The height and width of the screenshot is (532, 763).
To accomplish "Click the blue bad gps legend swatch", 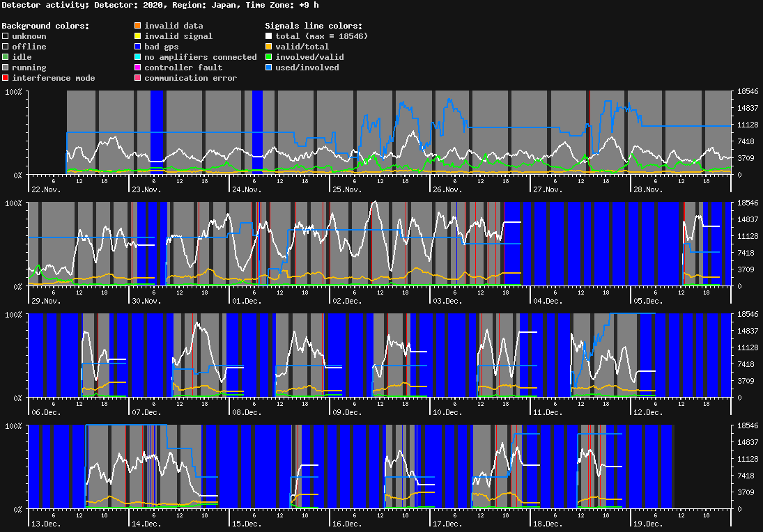I will point(137,47).
